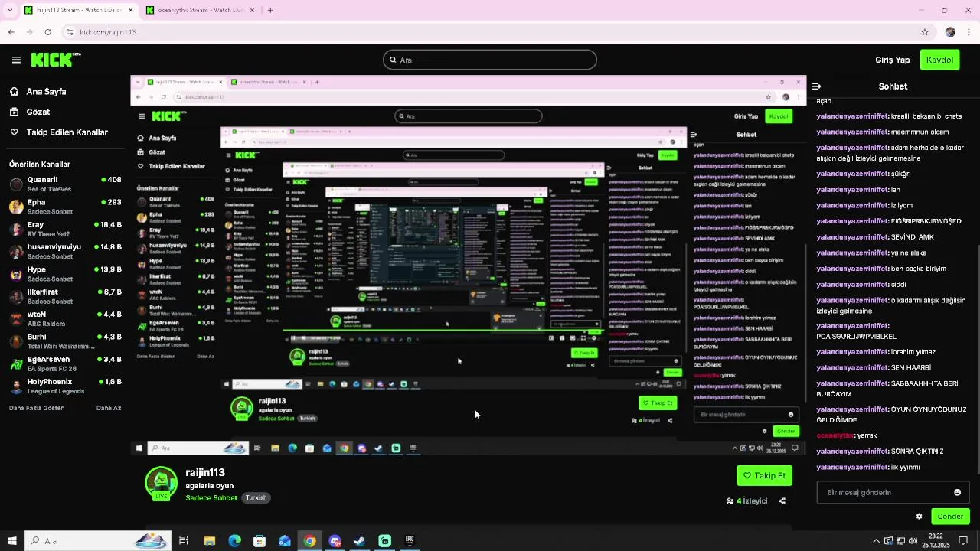Viewport: 980px width, 551px height.
Task: Click the Windows taskbar search box
Action: 98,541
